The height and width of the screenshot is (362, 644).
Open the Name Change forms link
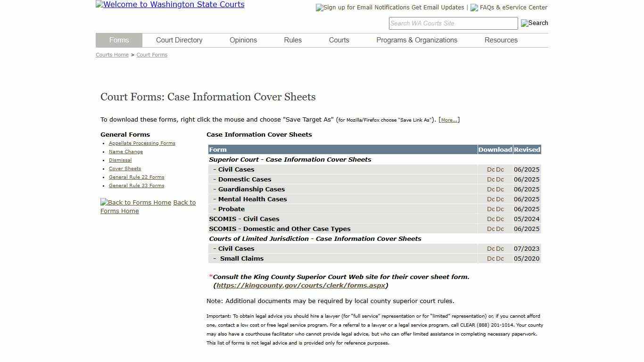click(125, 151)
